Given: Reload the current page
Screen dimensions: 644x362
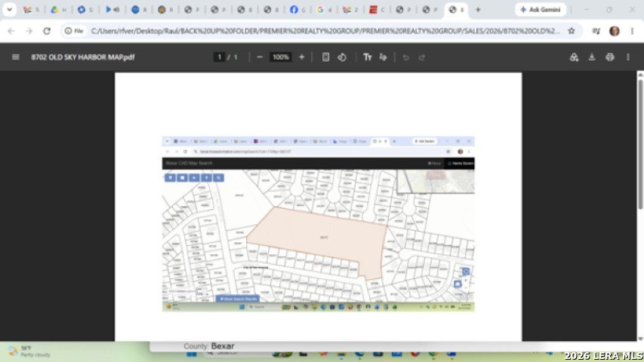Looking at the screenshot, I should (47, 31).
